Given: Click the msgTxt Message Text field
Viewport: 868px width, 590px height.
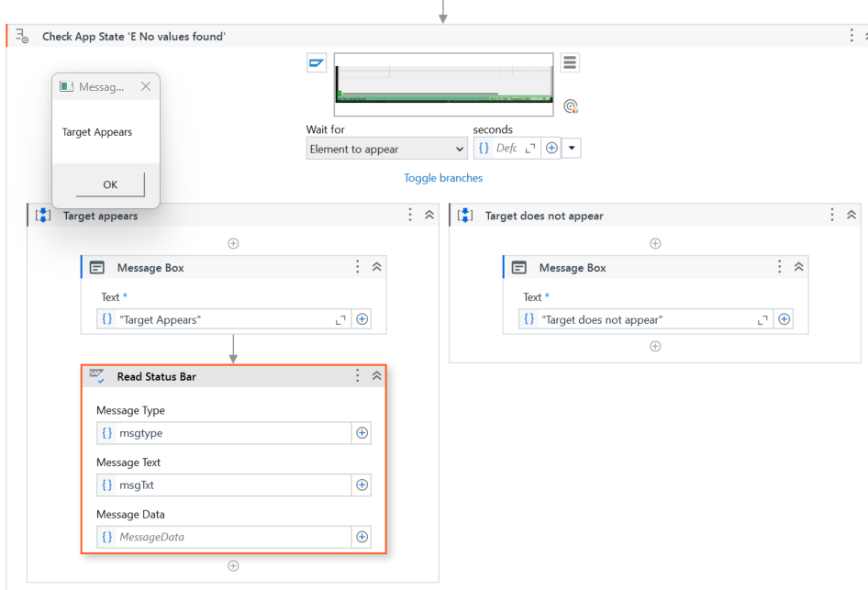Looking at the screenshot, I should click(x=224, y=484).
